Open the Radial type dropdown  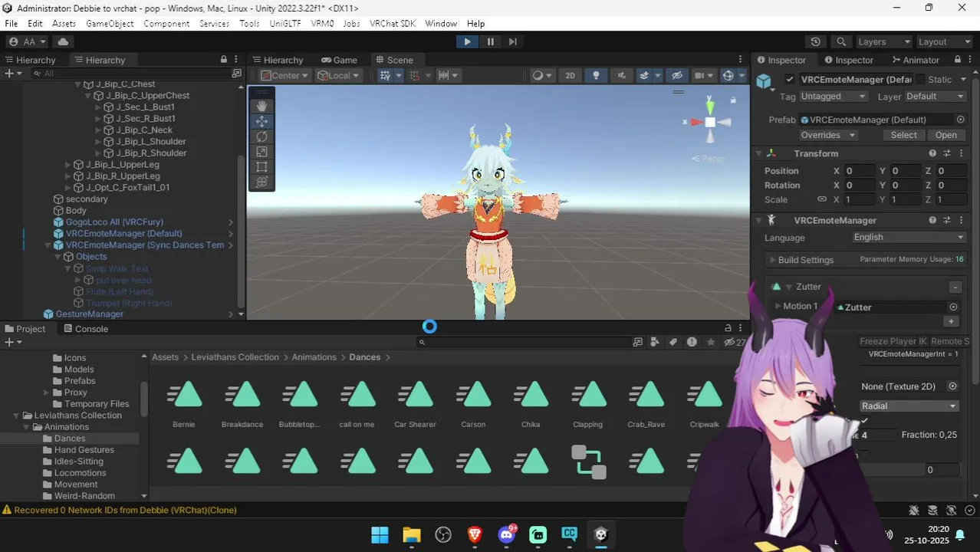[909, 406]
